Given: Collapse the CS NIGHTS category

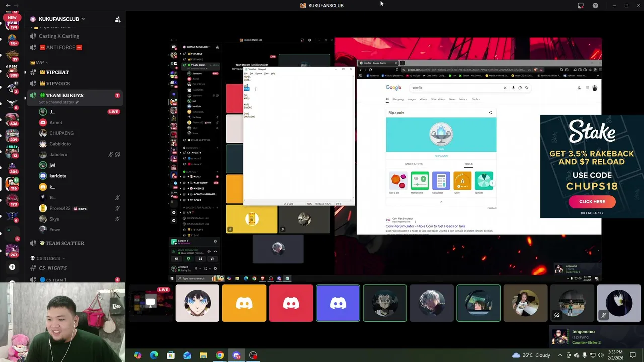Looking at the screenshot, I should (x=48, y=258).
